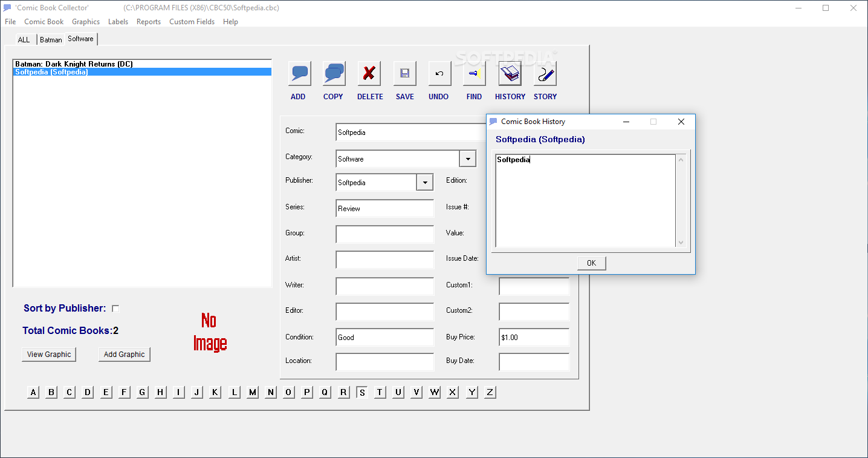The height and width of the screenshot is (458, 868).
Task: Filter by letter W button
Action: (435, 392)
